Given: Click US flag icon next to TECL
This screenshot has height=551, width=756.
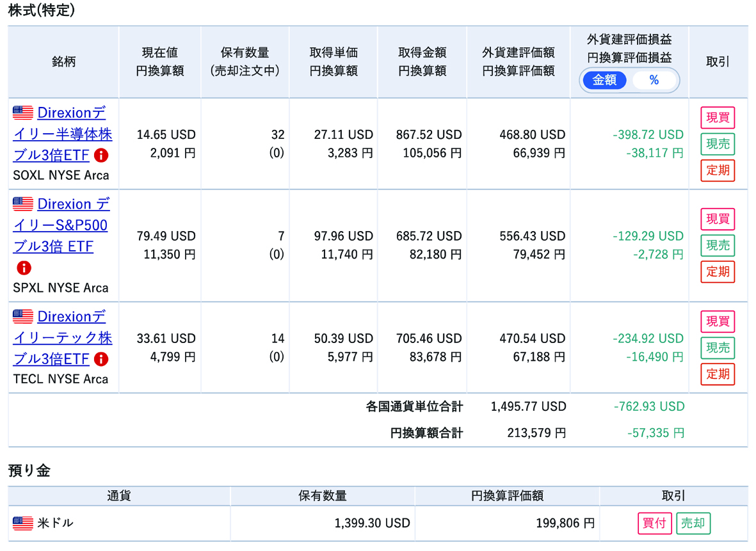Looking at the screenshot, I should click(x=23, y=317).
